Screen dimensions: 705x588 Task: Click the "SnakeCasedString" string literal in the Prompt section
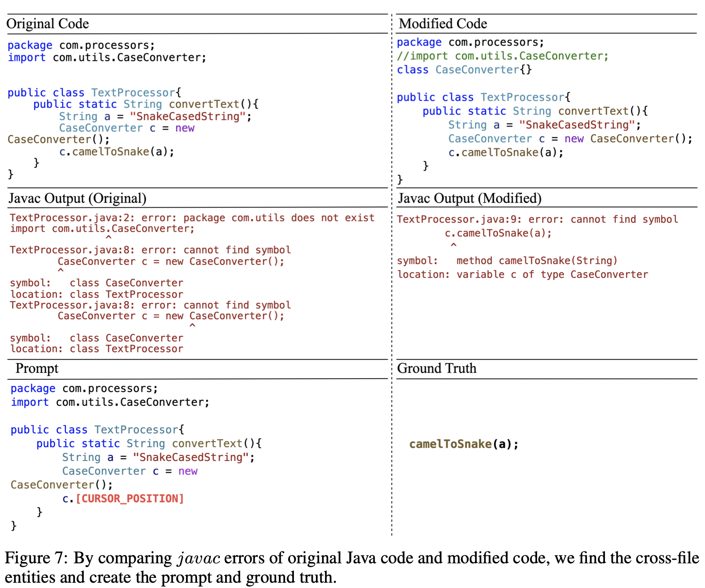pos(190,457)
